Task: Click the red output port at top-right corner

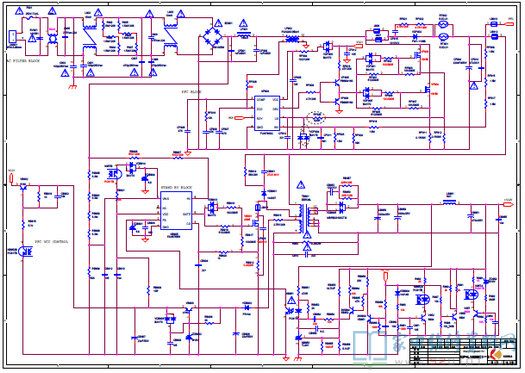Action: coord(510,24)
